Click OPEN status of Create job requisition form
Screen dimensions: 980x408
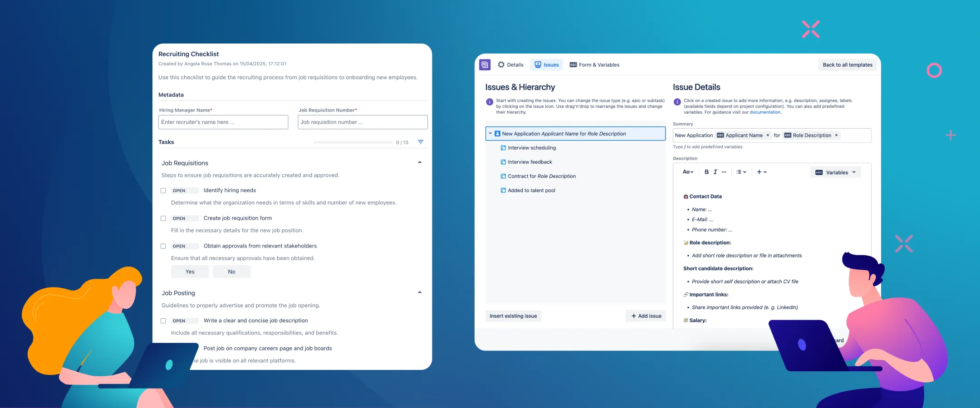pyautogui.click(x=185, y=219)
